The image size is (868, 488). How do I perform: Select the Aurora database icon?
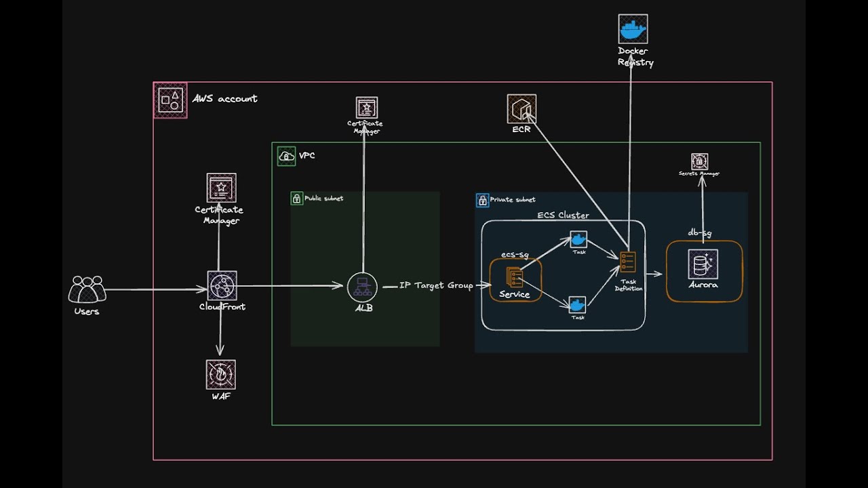pos(703,264)
